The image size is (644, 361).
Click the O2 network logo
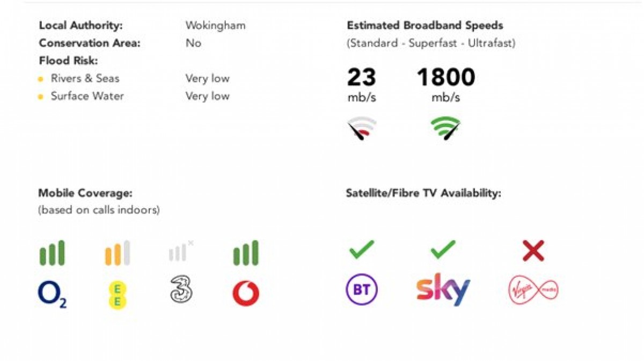click(x=52, y=294)
